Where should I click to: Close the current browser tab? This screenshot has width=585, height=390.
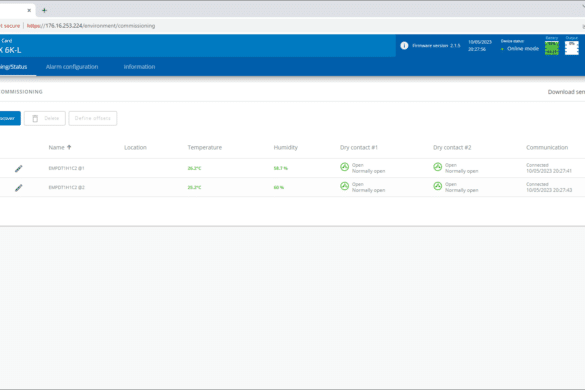tap(29, 10)
